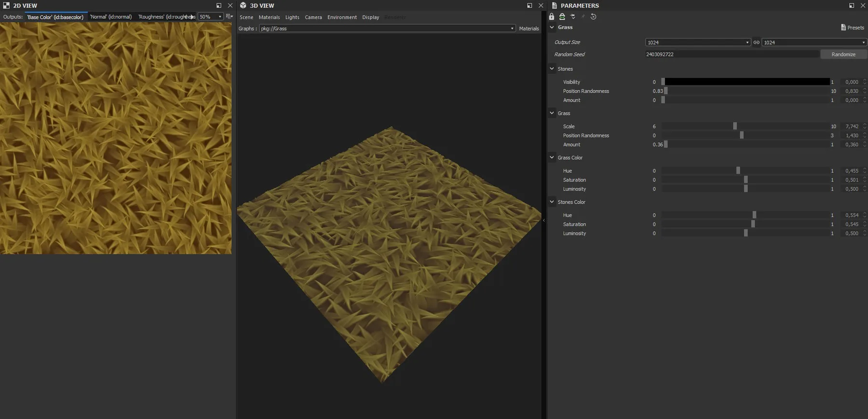Close the PARAMETERS panel

(863, 5)
